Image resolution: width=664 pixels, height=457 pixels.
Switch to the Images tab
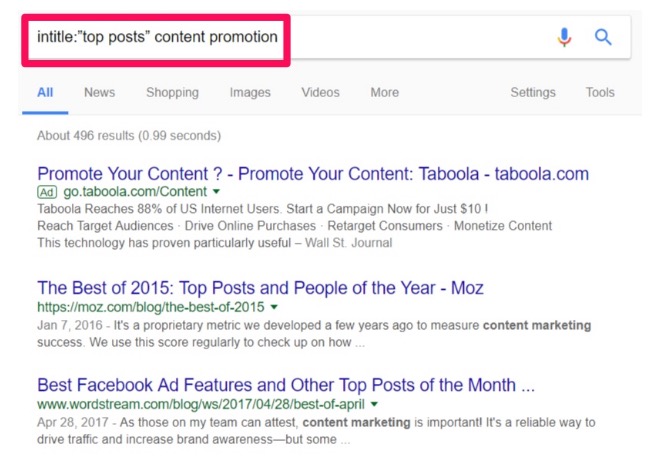coord(249,92)
